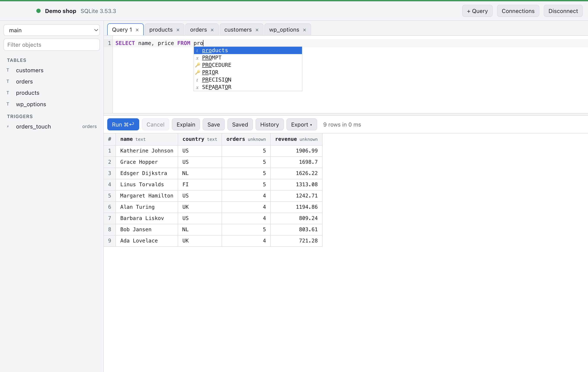
Task: Click the key icon beside PROCEDURE suggestion
Action: pyautogui.click(x=198, y=65)
